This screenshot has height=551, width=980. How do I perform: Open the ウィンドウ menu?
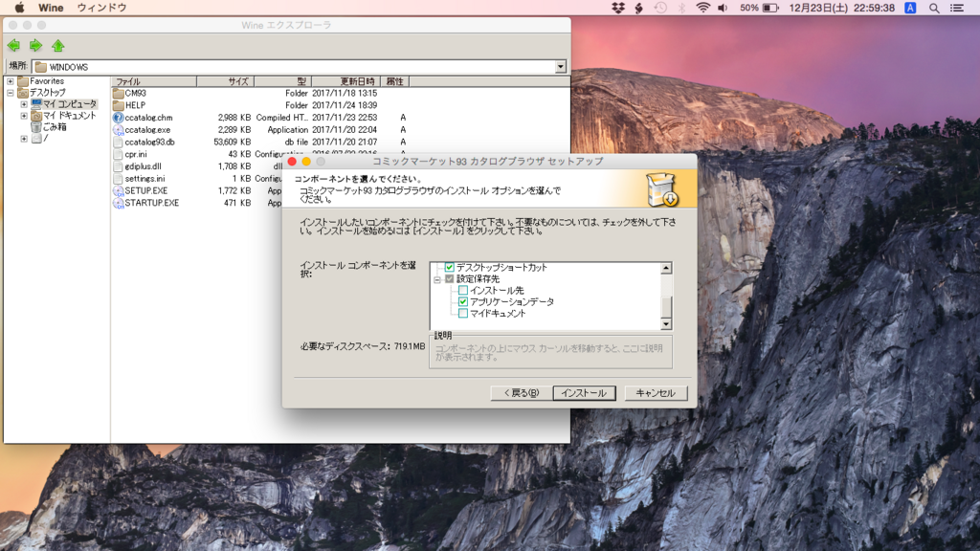[x=101, y=8]
